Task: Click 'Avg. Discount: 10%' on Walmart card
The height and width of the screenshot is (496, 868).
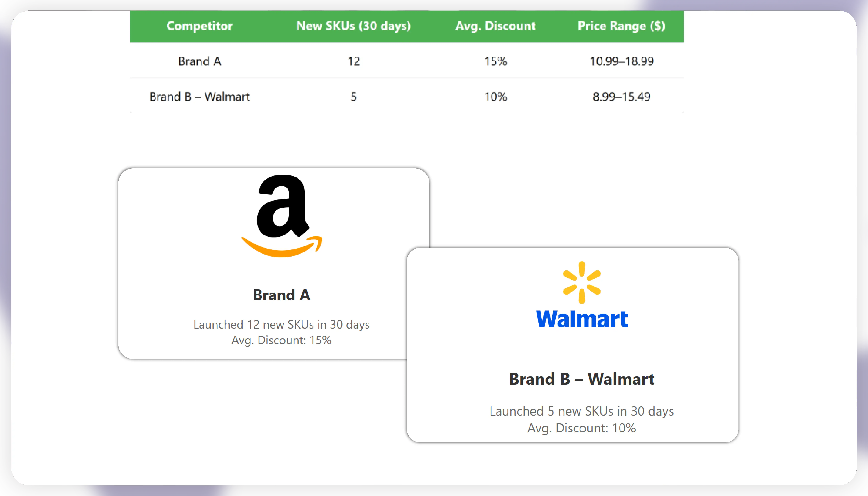Action: pos(581,428)
